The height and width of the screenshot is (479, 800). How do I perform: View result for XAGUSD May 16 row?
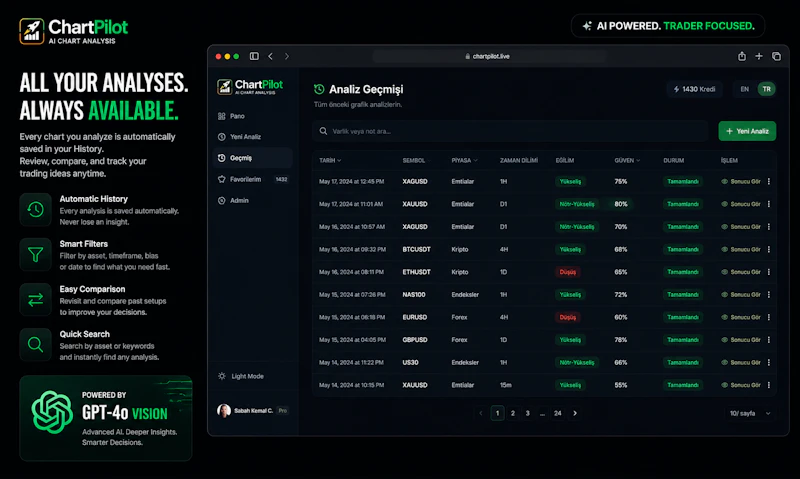pos(741,226)
